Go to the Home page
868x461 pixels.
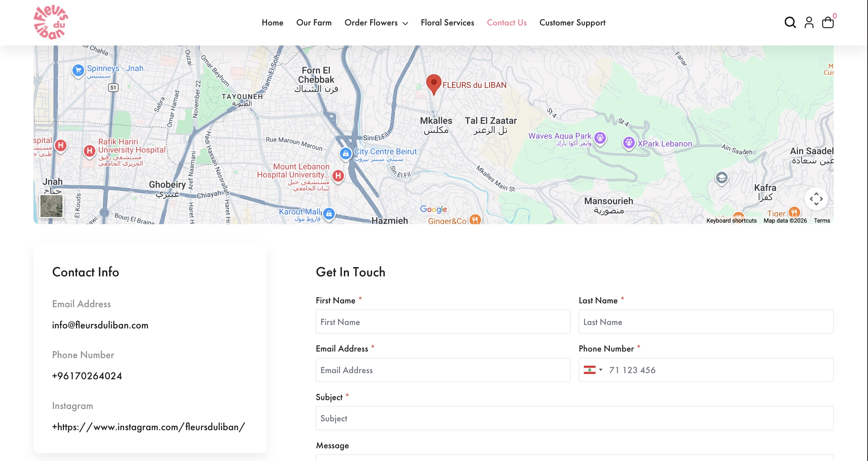[x=273, y=23]
